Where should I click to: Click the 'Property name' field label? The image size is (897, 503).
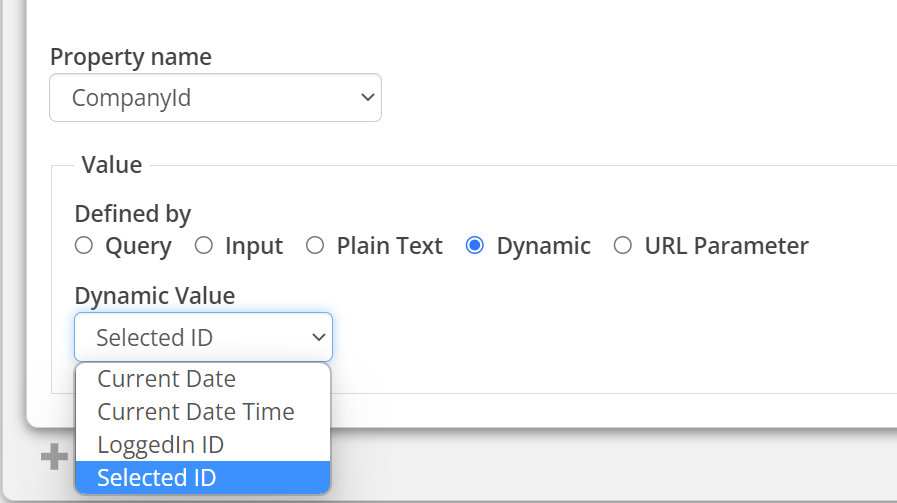click(131, 57)
